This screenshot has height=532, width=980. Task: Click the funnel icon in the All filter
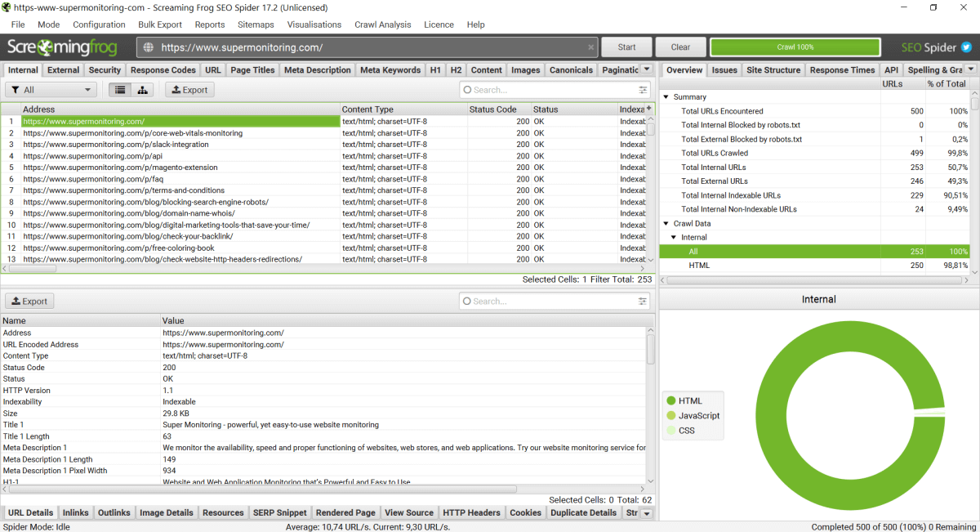click(15, 90)
